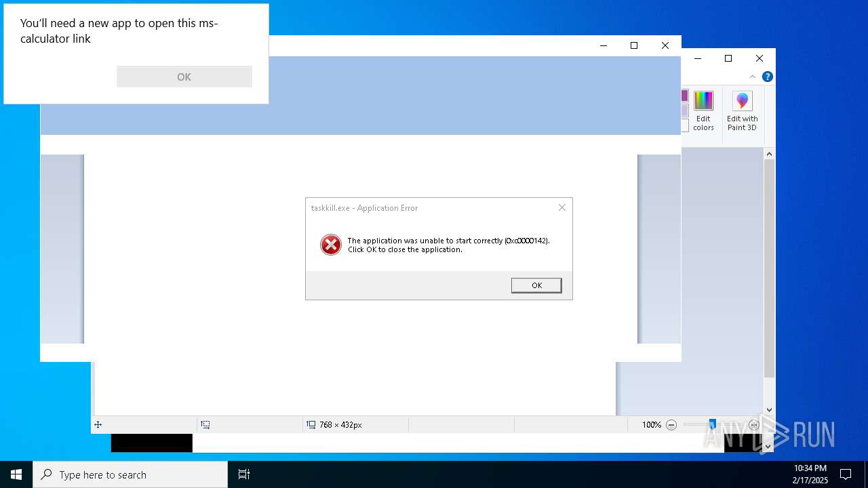
Task: Click the Paint zoom slider handle
Action: click(x=712, y=424)
